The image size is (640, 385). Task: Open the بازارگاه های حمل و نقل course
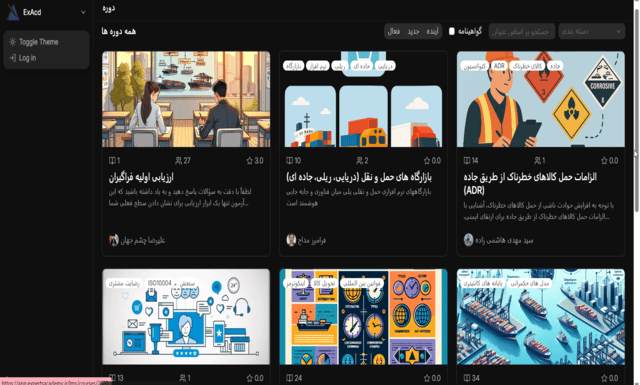(x=359, y=177)
